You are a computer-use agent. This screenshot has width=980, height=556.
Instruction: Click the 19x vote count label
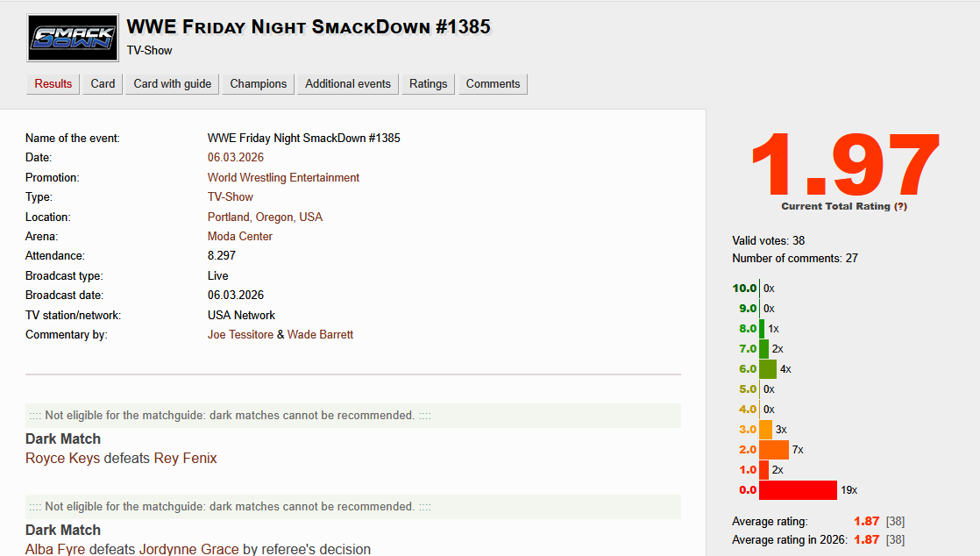click(x=849, y=490)
